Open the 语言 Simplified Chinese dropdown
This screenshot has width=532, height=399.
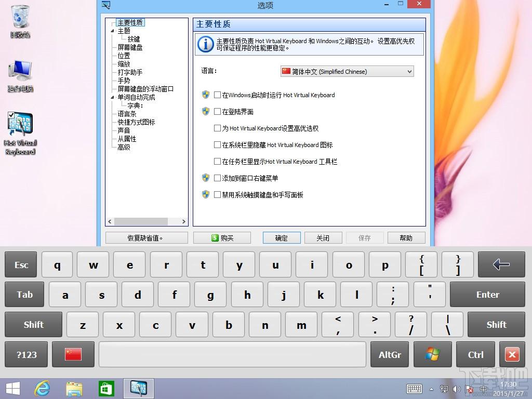pyautogui.click(x=347, y=72)
